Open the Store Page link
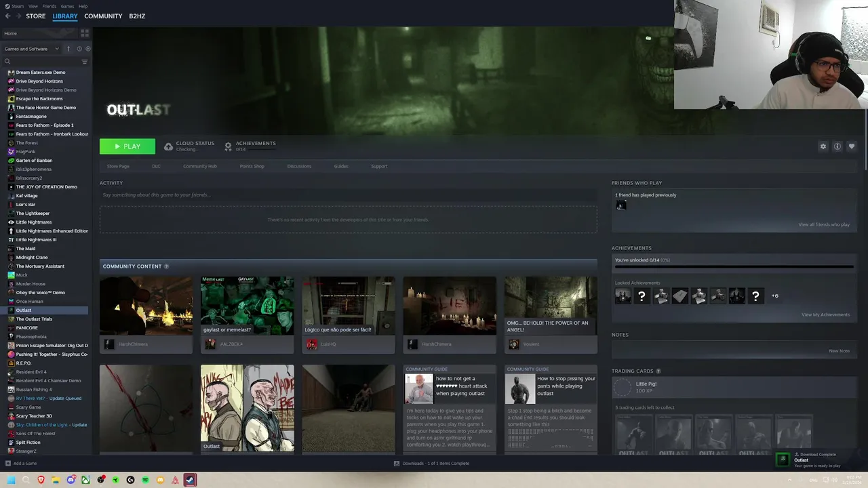This screenshot has width=868, height=488. click(x=118, y=166)
